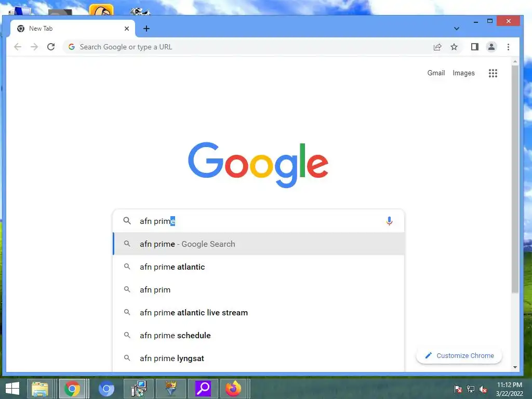Open the crowned gem taskbar icon
This screenshot has height=399, width=532.
point(171,389)
